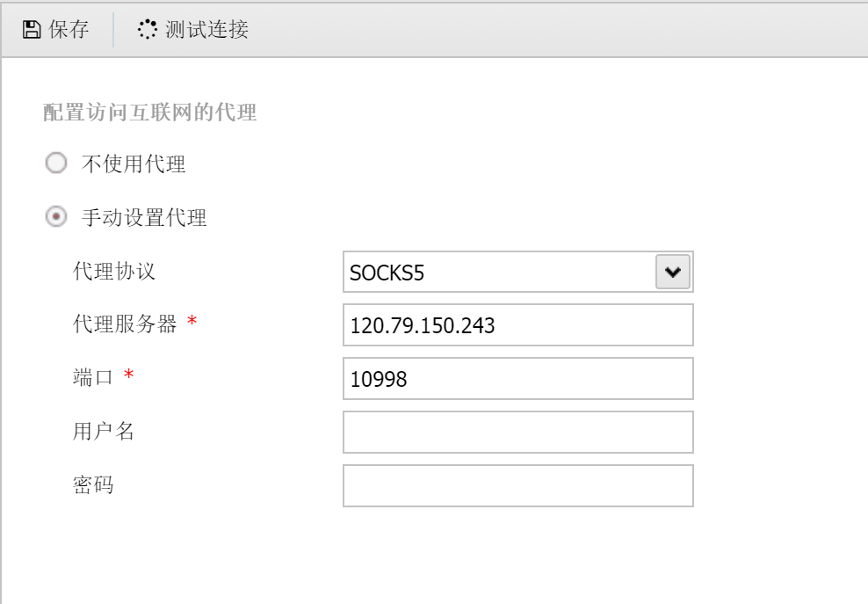Select the 手动设置代理 radio button
868x604 pixels.
(x=56, y=216)
